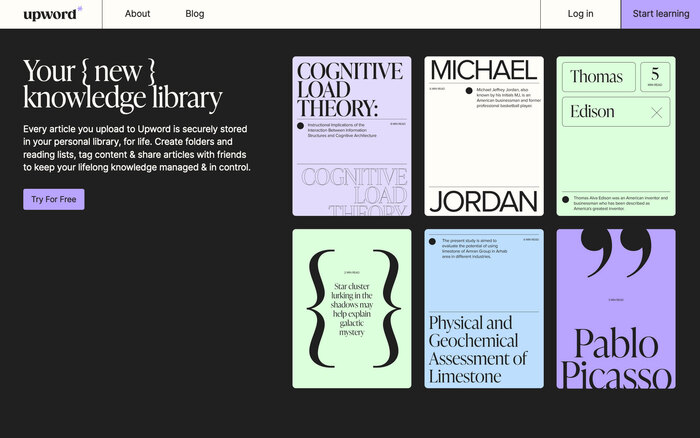Click the X icon next to Edison
Image resolution: width=700 pixels, height=438 pixels.
tap(656, 113)
